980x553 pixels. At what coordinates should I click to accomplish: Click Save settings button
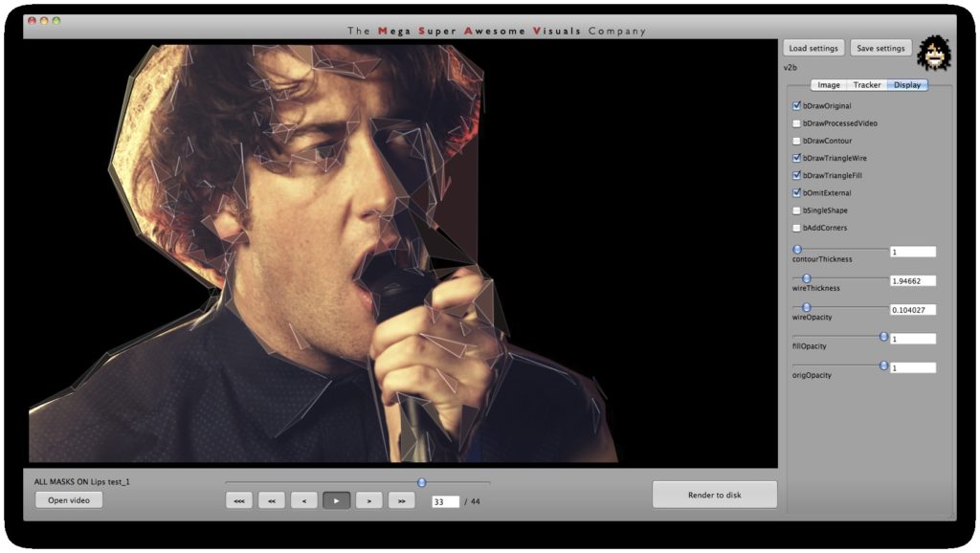click(x=880, y=48)
